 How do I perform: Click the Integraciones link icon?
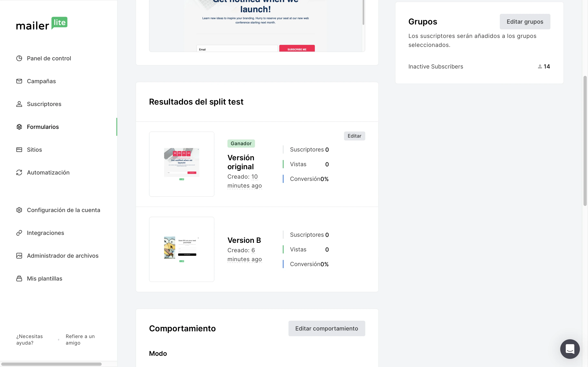pos(19,233)
